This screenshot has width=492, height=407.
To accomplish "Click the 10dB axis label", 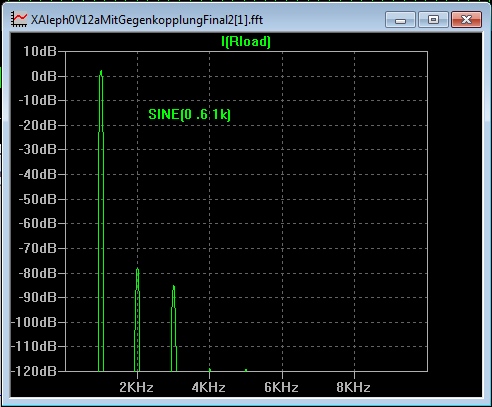I will [40, 51].
